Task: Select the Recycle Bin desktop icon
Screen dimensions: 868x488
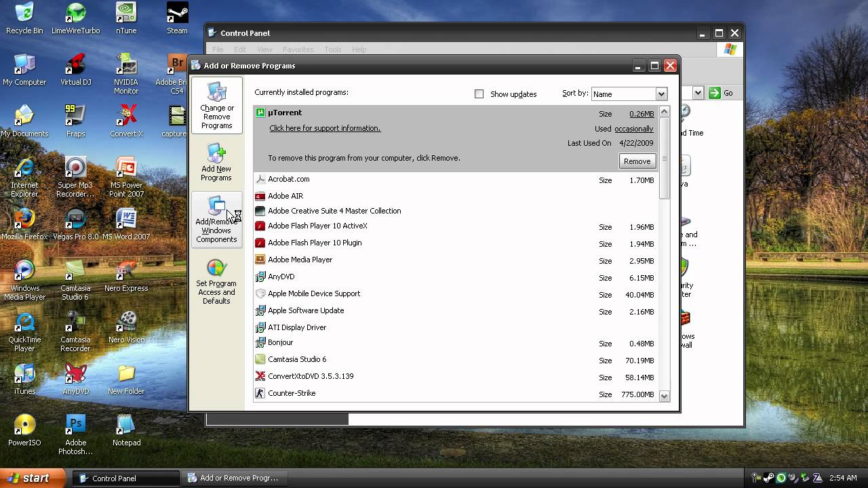Action: click(24, 19)
